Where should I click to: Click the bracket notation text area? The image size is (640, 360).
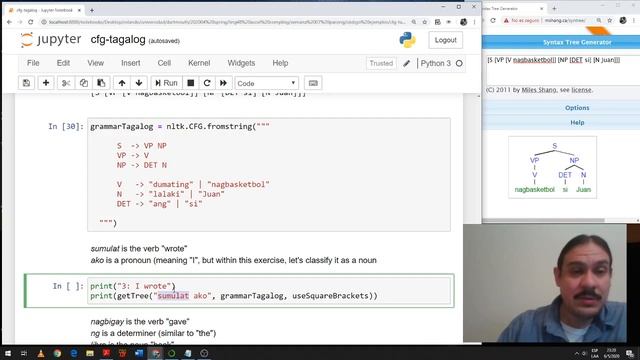pos(562,69)
